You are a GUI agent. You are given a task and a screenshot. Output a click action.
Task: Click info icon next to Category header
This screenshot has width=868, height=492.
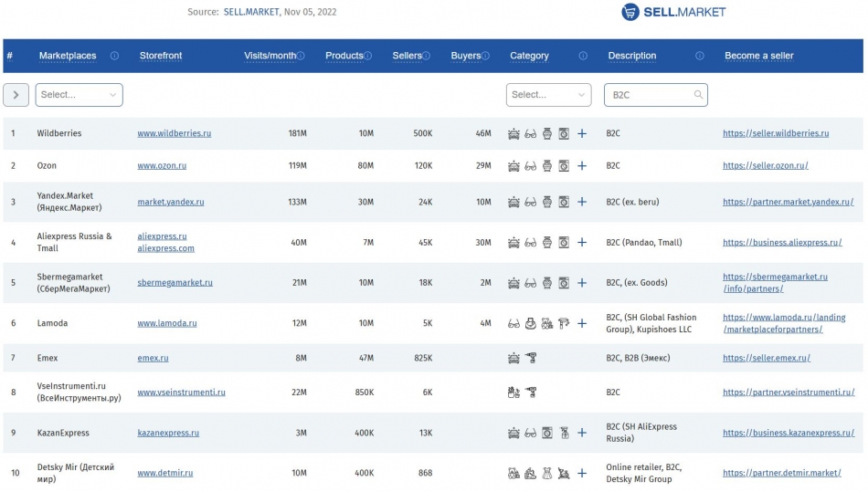click(583, 56)
